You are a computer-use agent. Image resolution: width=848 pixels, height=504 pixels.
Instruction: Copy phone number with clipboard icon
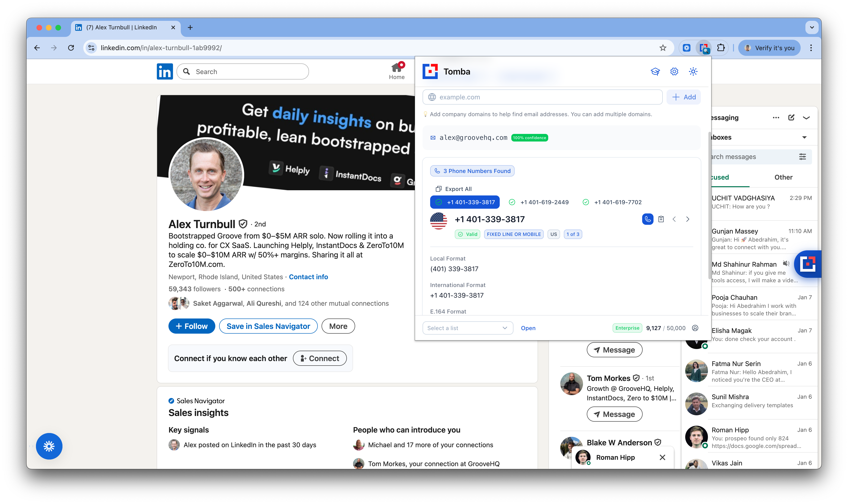tap(661, 219)
